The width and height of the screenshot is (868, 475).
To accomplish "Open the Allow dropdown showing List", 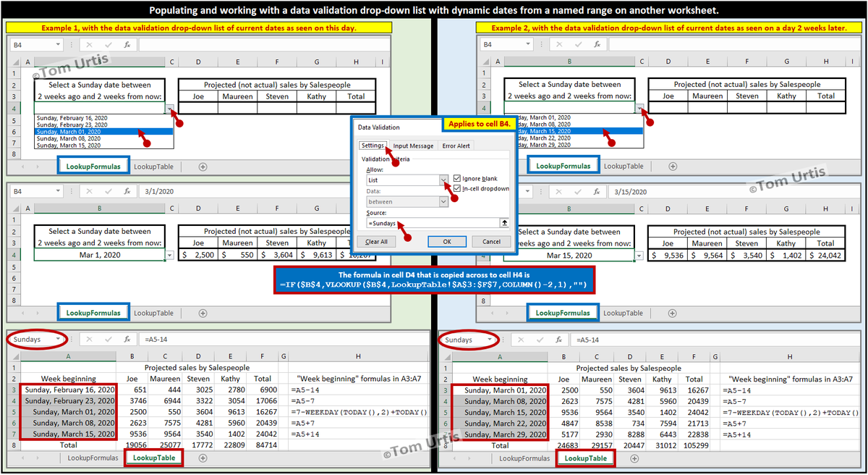I will (x=444, y=180).
